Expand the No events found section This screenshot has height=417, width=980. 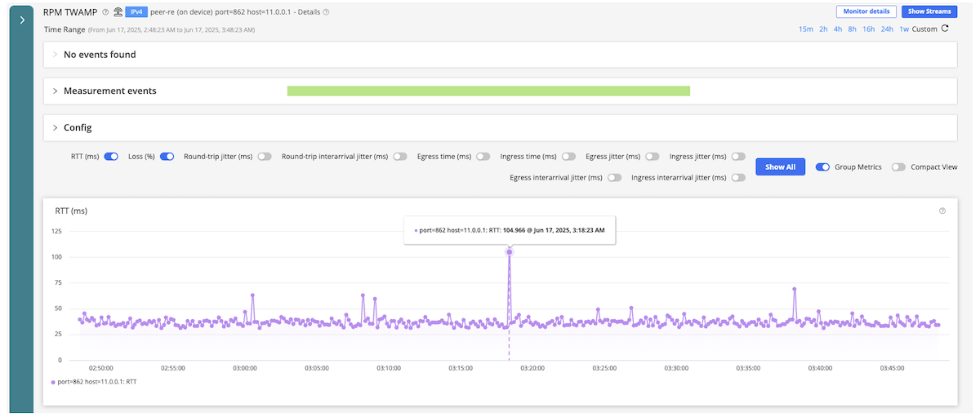click(x=499, y=55)
